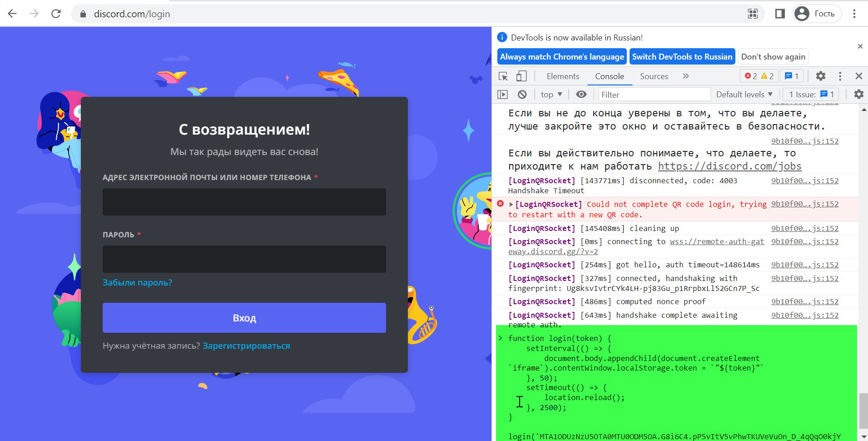Click the red error icon in console
The height and width of the screenshot is (441, 868).
click(x=501, y=204)
